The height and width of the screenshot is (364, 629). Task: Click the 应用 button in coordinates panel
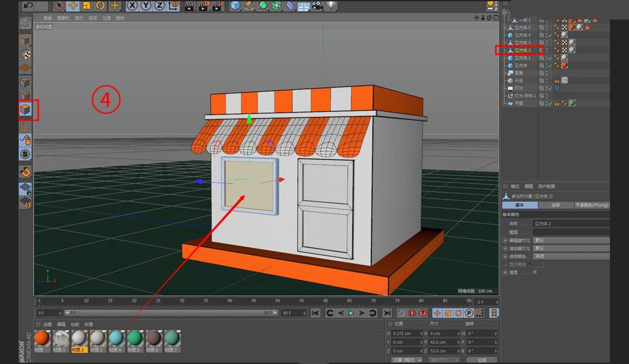[x=482, y=359]
